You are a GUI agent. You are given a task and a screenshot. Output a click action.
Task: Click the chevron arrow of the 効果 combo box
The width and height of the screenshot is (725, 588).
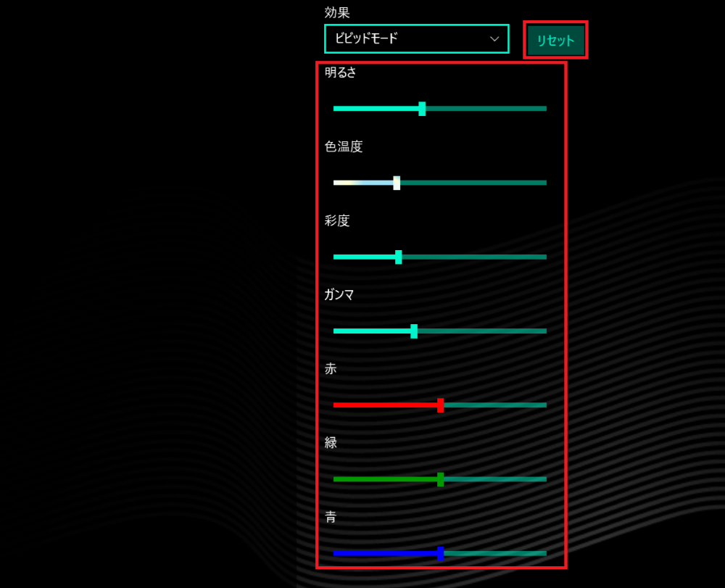[494, 38]
